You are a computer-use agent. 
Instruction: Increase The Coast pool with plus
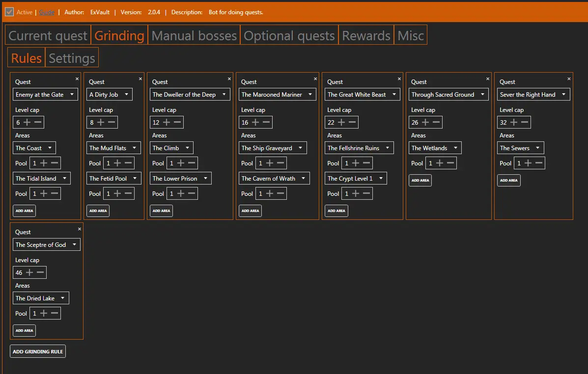coord(44,163)
